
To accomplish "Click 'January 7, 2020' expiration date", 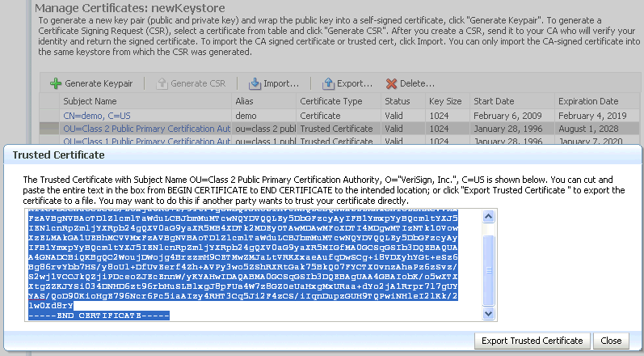I will click(x=590, y=141).
